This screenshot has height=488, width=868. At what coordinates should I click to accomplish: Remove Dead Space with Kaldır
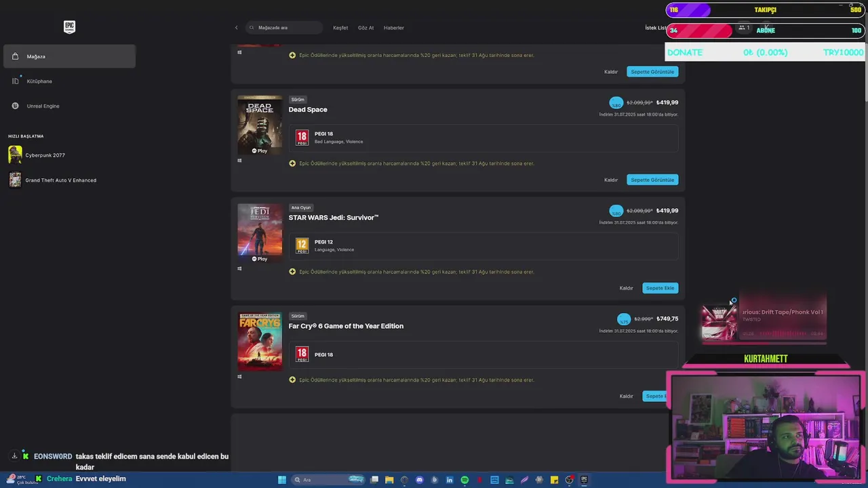pos(611,180)
